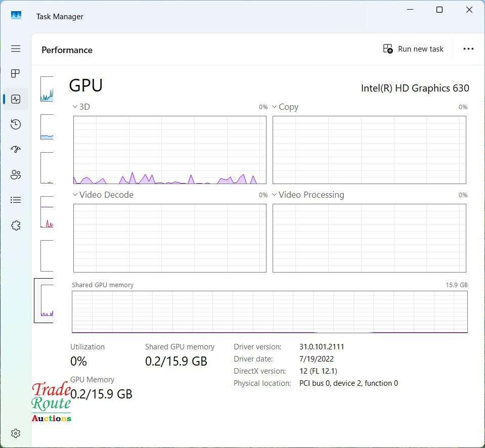Screen dimensions: 485x448
Task: Switch to the Users page
Action: [x=16, y=175]
